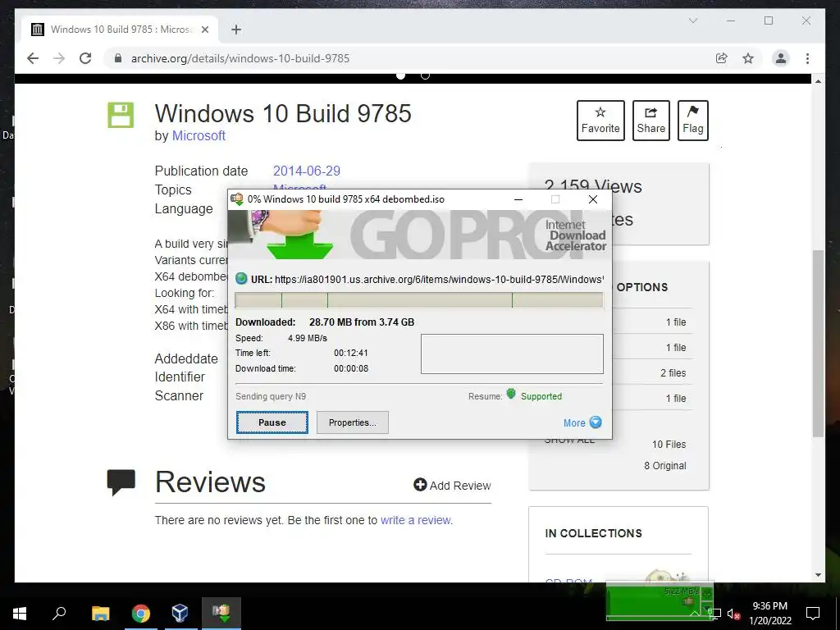Click the address bar URL
840x630 pixels.
click(x=240, y=58)
